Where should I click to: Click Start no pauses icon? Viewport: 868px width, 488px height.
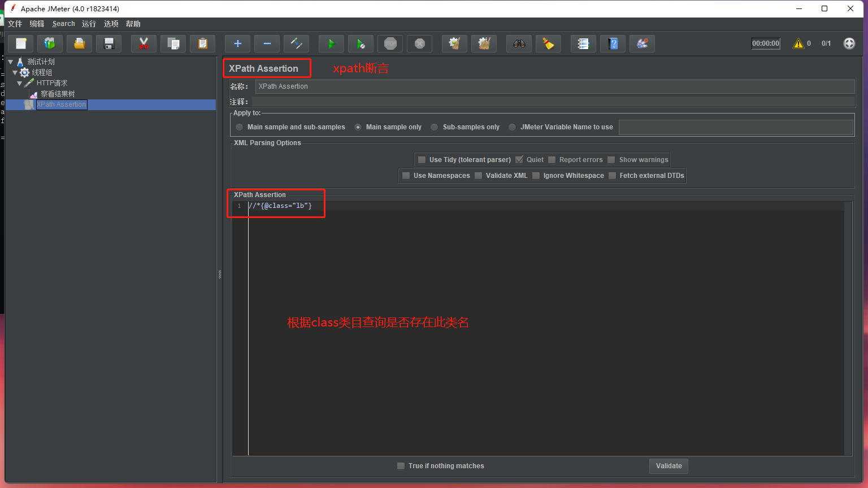click(x=361, y=43)
